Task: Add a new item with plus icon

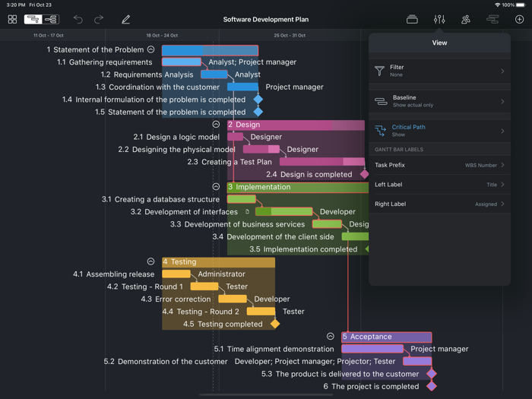Action: [x=519, y=19]
